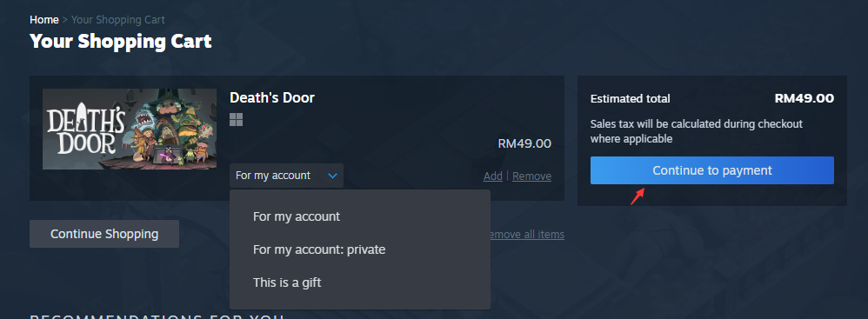
Task: Click the Continue to payment button
Action: tap(712, 170)
